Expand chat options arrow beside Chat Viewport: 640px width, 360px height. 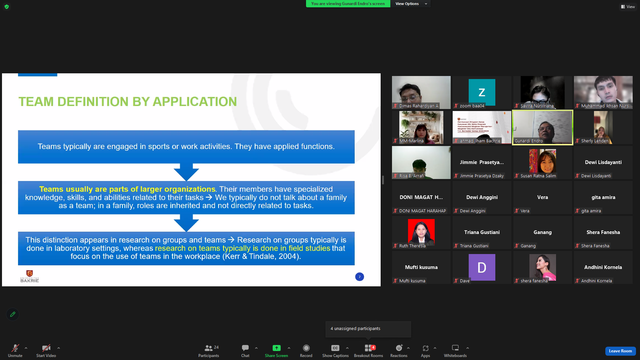[x=256, y=348]
